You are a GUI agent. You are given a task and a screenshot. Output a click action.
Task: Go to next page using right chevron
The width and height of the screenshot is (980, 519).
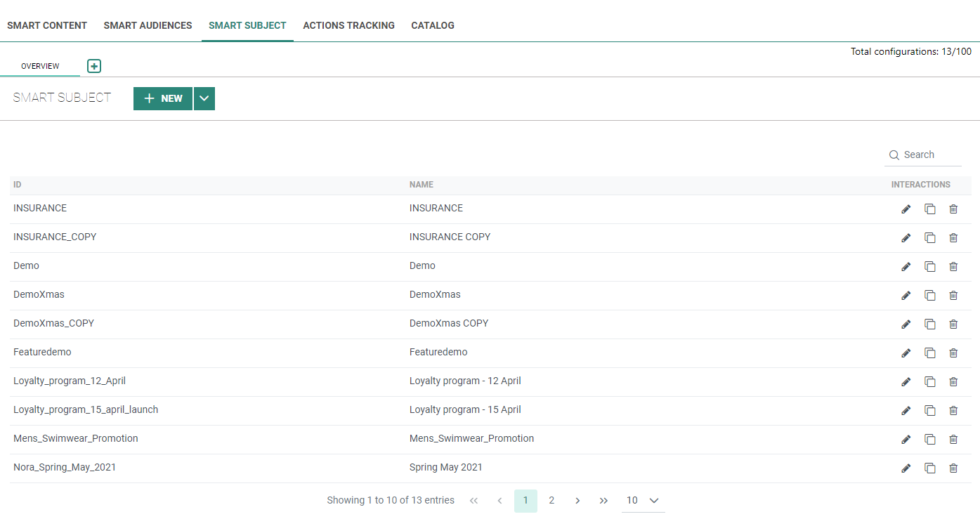(577, 501)
